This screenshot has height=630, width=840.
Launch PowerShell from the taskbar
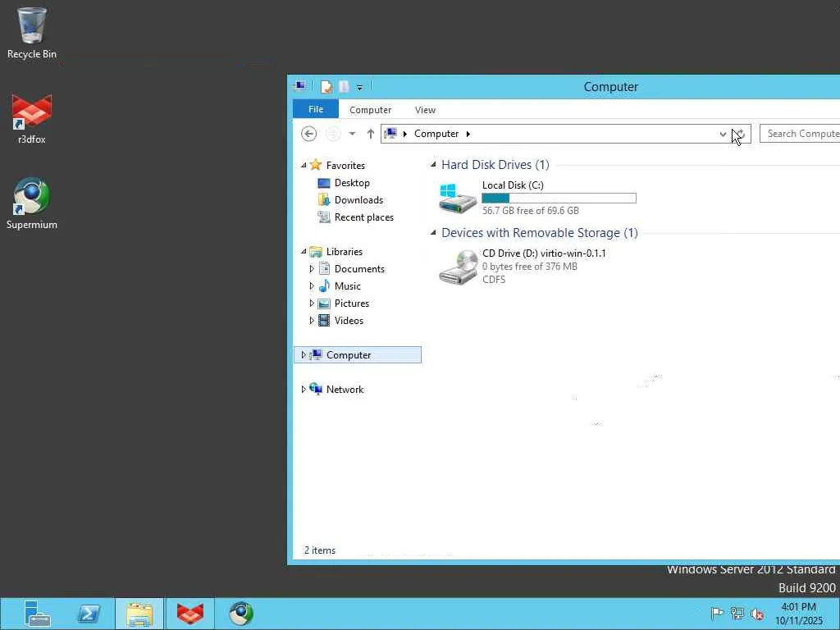click(x=89, y=614)
